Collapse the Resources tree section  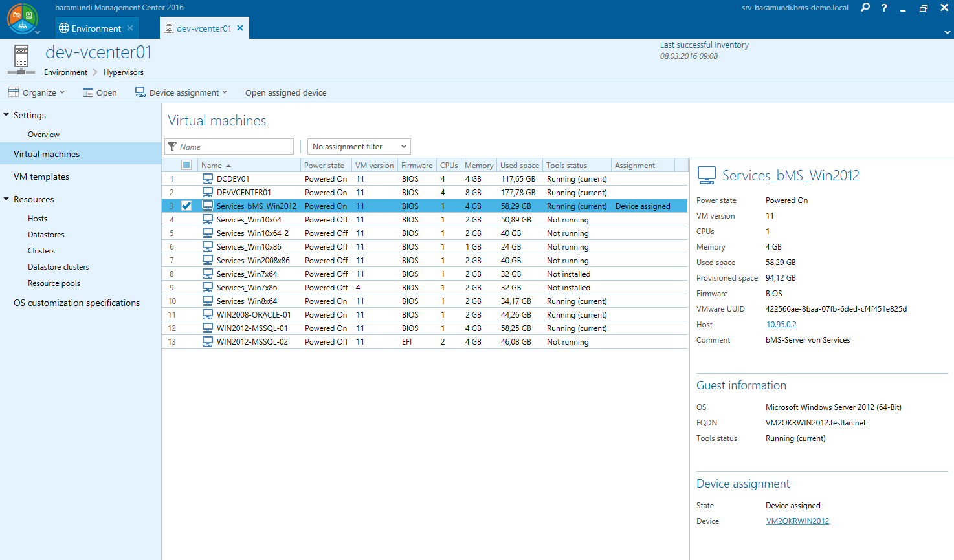(x=6, y=199)
